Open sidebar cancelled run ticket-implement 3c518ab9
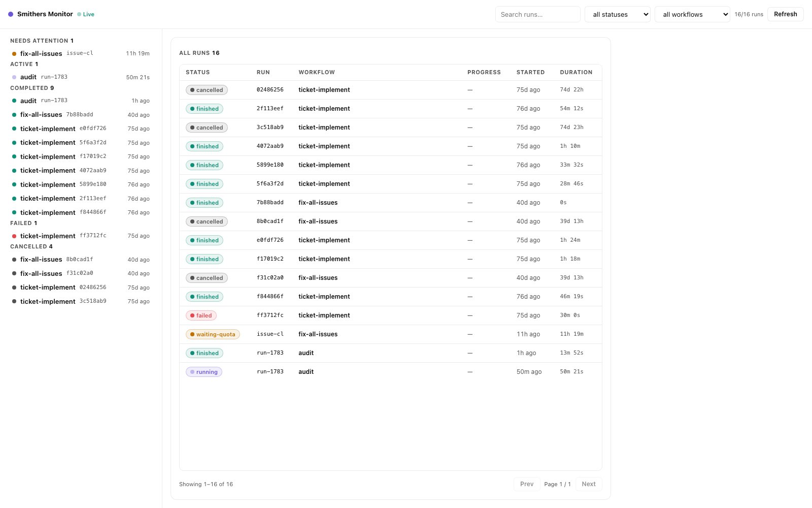This screenshot has width=812, height=508. (81, 301)
